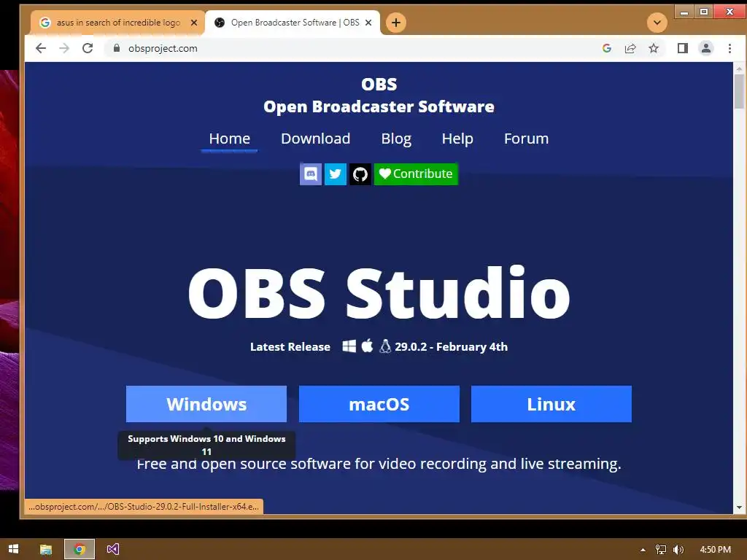
Task: Open the Help nav item
Action: [x=457, y=139]
